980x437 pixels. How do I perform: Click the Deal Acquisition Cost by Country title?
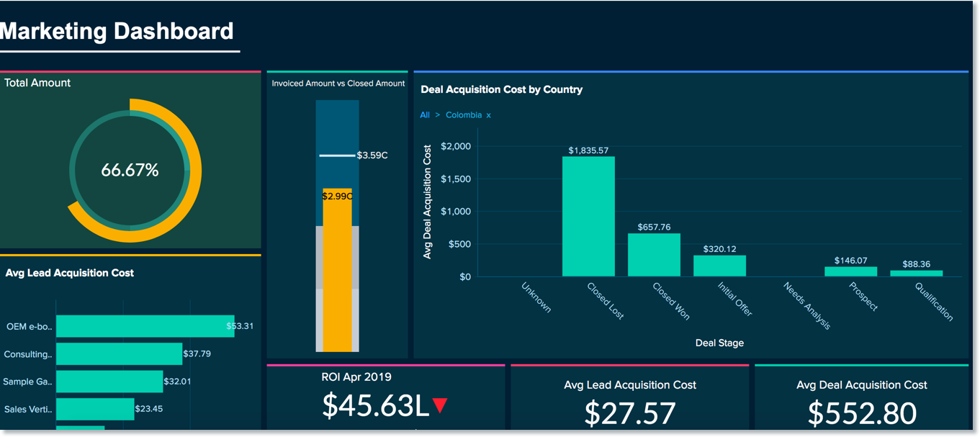501,90
